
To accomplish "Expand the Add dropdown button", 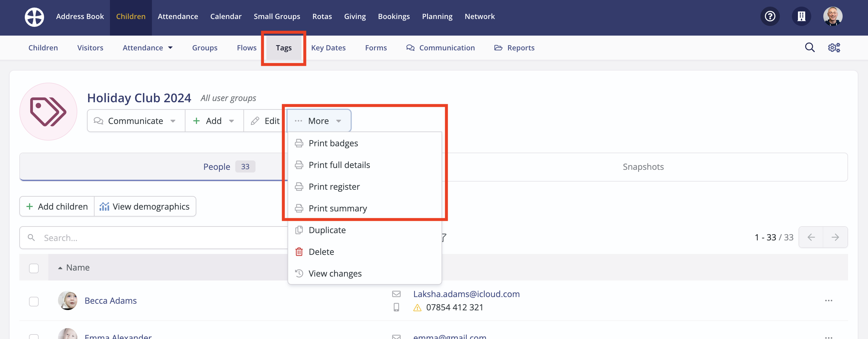I will pyautogui.click(x=214, y=121).
